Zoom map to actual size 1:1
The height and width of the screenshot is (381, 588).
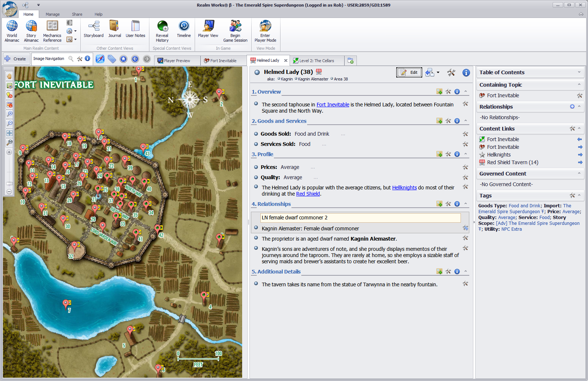click(9, 143)
